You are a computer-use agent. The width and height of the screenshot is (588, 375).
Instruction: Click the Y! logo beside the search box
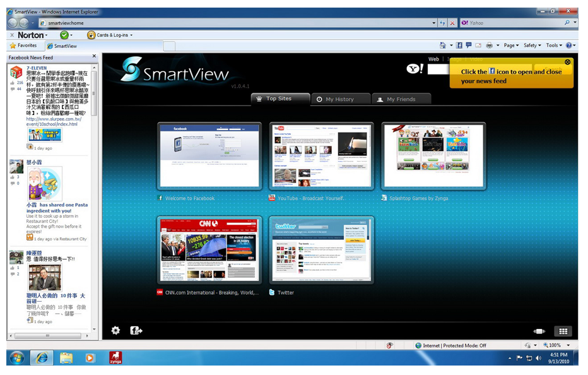(x=415, y=69)
